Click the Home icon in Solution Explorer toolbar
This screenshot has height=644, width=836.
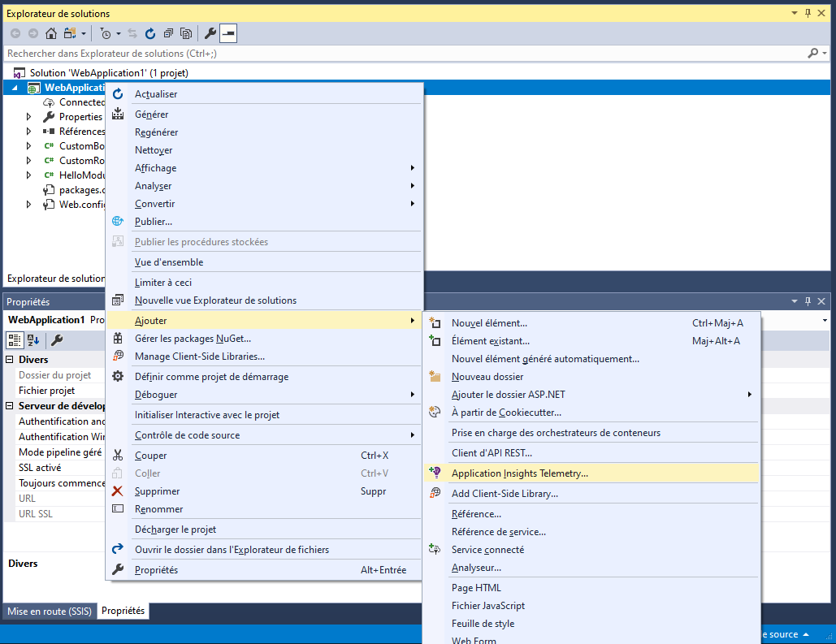[51, 33]
